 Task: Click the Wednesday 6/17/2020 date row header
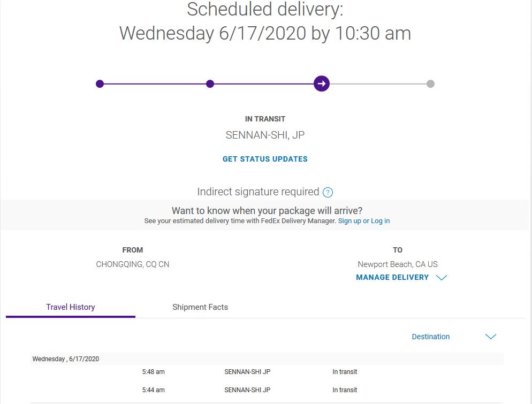tap(66, 359)
